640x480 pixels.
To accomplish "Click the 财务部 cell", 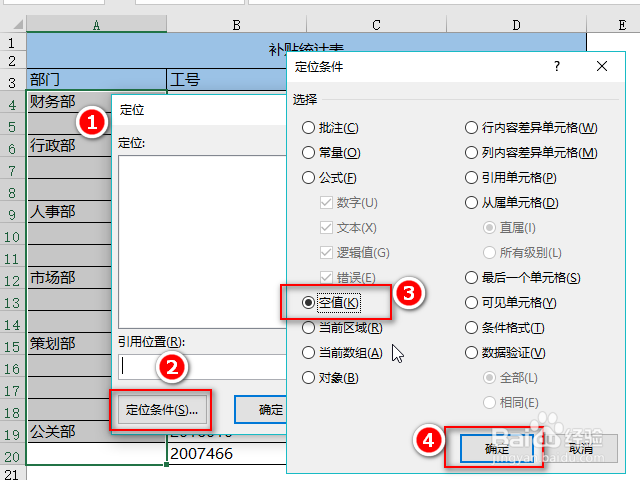I will pos(69,101).
